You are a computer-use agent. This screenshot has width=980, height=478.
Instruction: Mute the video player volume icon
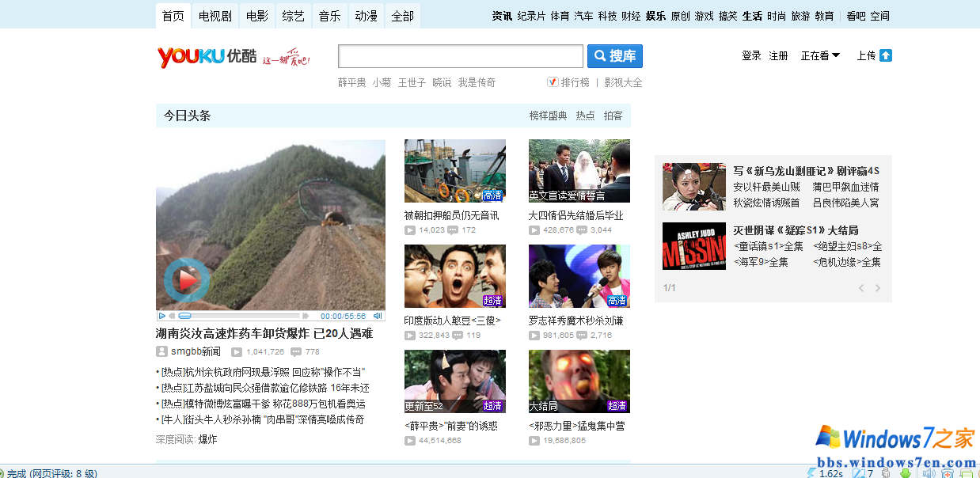point(378,316)
